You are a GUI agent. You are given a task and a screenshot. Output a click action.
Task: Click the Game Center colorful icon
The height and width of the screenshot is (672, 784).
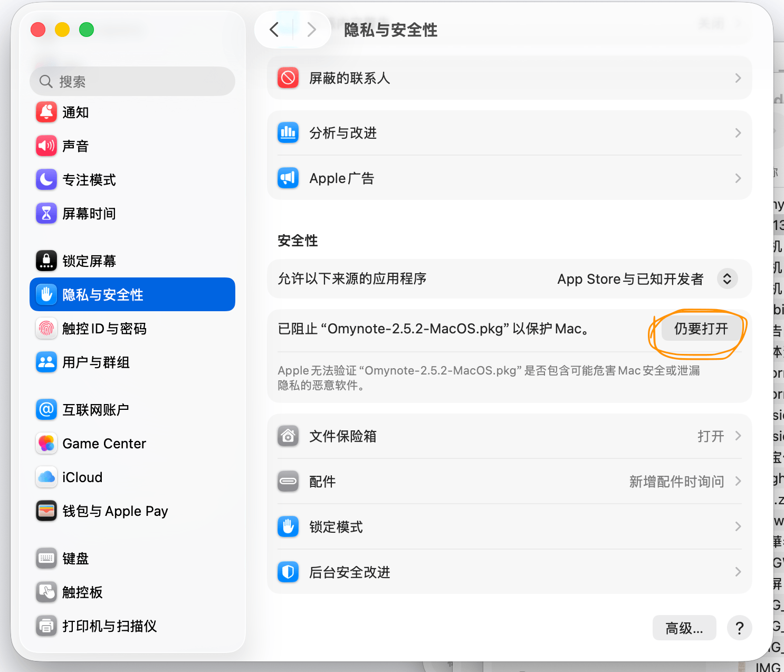(x=46, y=444)
